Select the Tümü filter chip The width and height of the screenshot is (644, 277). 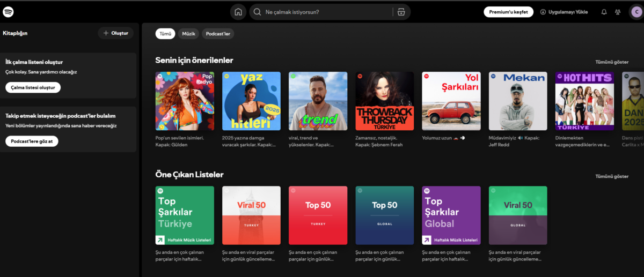click(165, 34)
